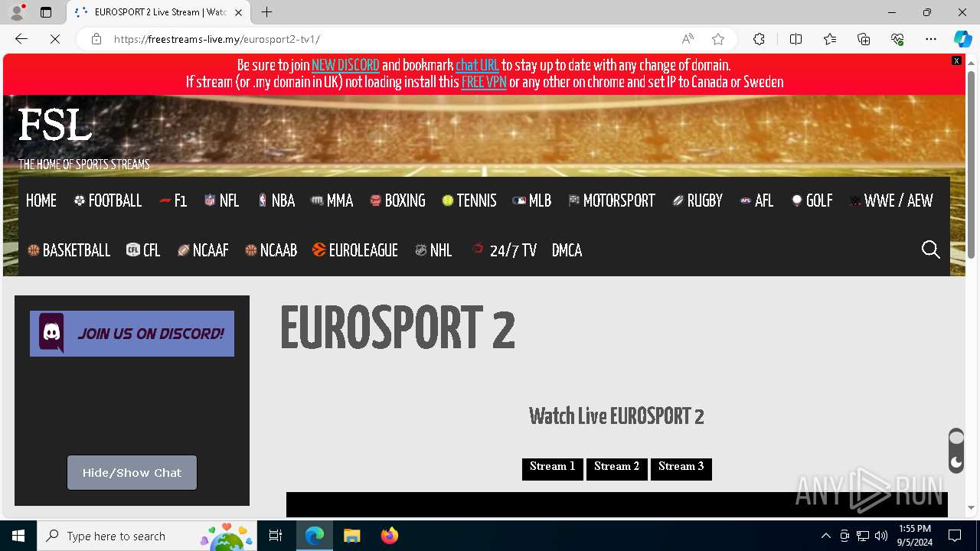Open the tab actions menu icon
The height and width of the screenshot is (551, 980).
point(46,12)
